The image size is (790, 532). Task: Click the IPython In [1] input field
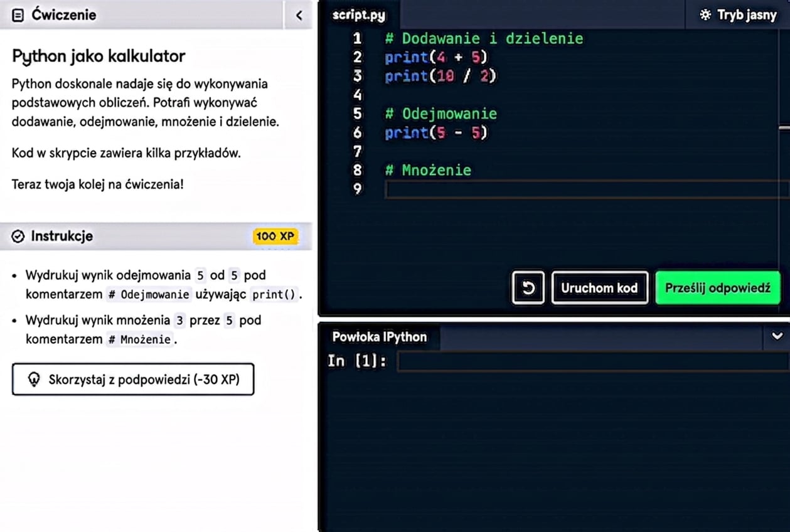593,361
